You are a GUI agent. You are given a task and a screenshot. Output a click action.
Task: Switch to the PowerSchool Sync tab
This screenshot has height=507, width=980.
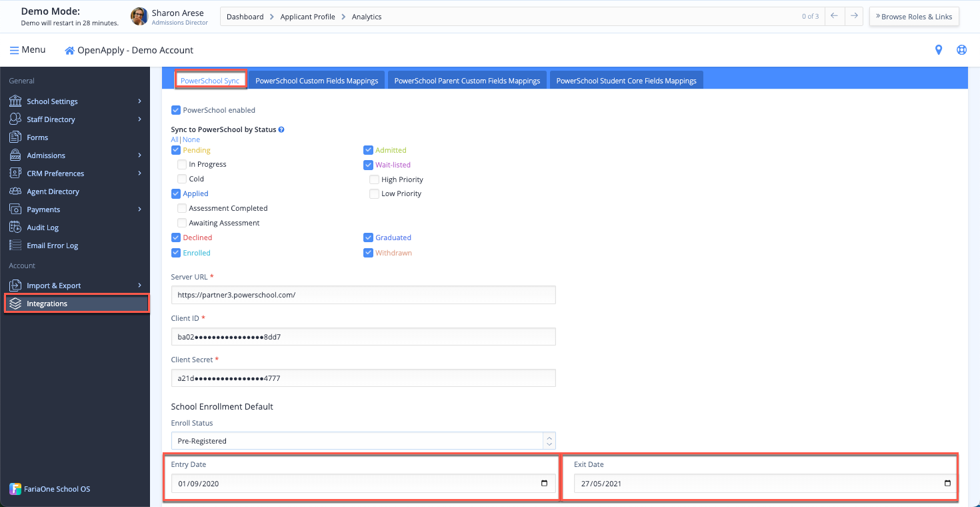point(210,80)
